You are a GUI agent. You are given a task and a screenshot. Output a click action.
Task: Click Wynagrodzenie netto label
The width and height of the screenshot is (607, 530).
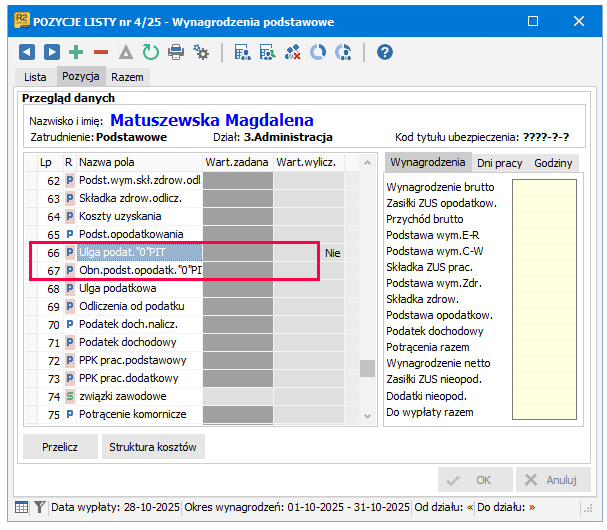(x=438, y=363)
